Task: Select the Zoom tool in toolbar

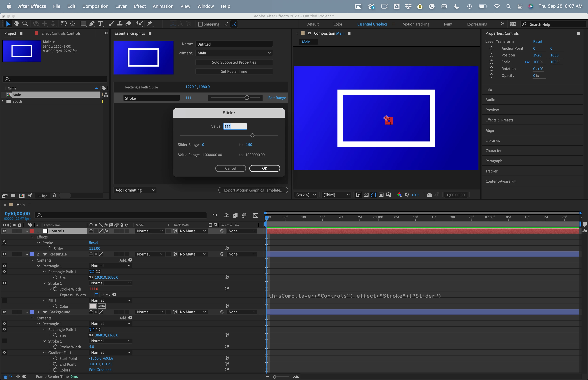Action: [x=25, y=24]
